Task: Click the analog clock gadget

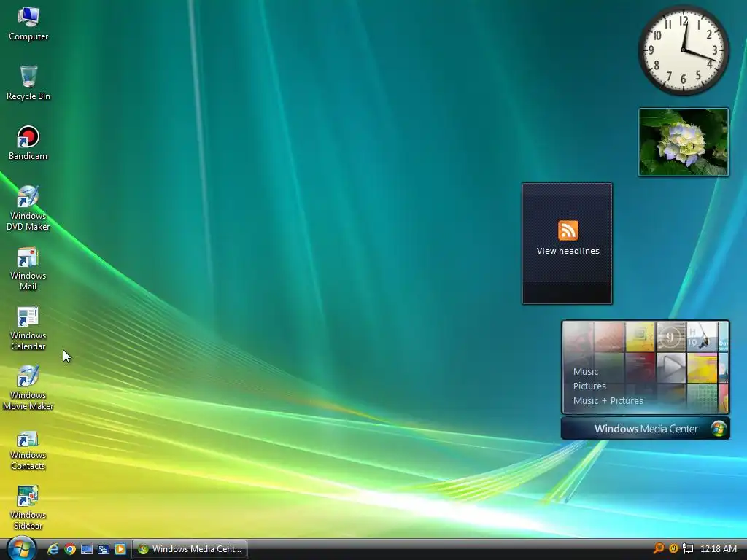Action: (684, 50)
